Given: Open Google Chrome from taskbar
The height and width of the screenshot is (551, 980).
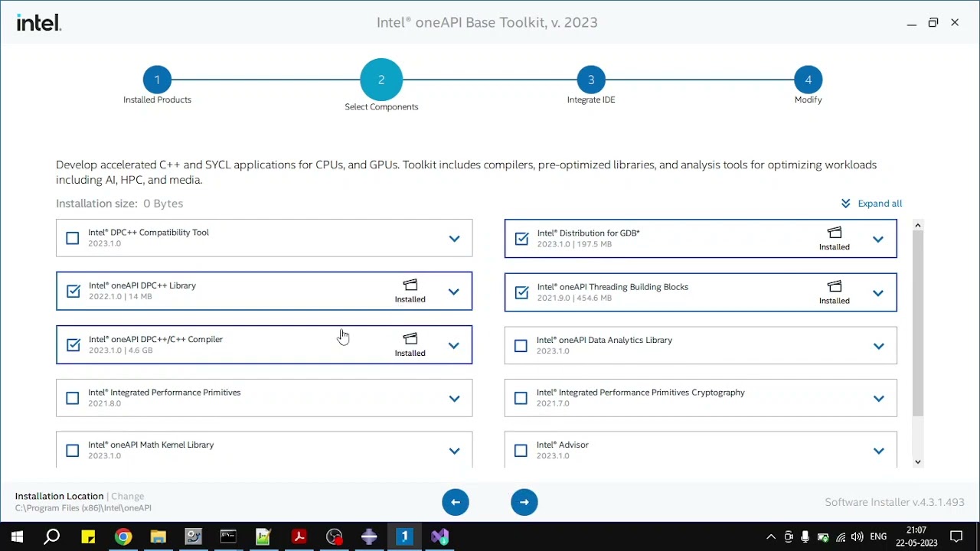Looking at the screenshot, I should 123,536.
